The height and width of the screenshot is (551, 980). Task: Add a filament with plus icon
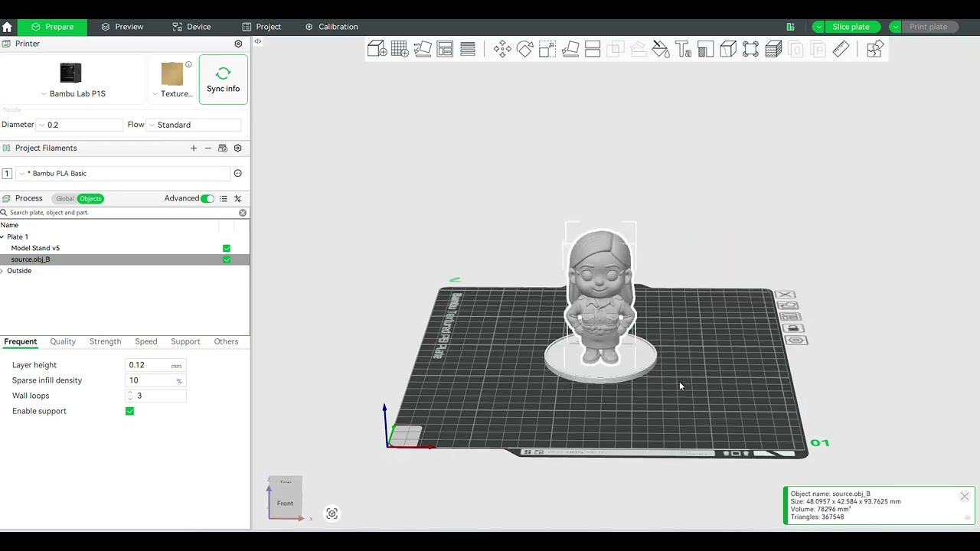point(194,148)
